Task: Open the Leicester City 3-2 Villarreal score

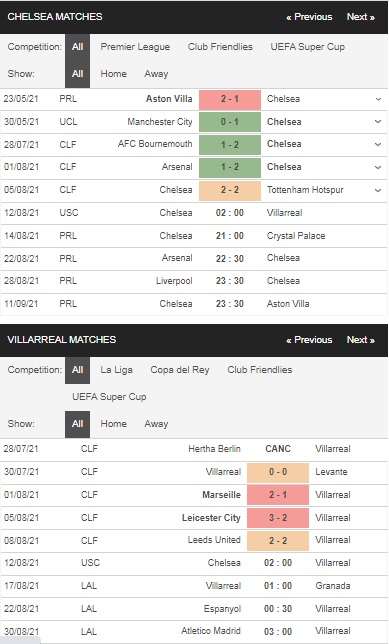Action: pos(278,518)
